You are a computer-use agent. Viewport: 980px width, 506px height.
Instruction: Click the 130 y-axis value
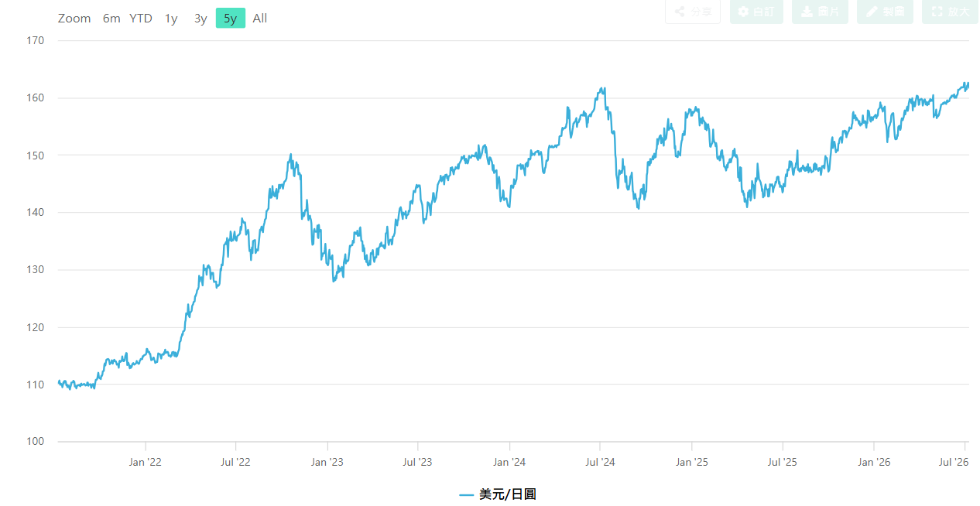[x=36, y=270]
